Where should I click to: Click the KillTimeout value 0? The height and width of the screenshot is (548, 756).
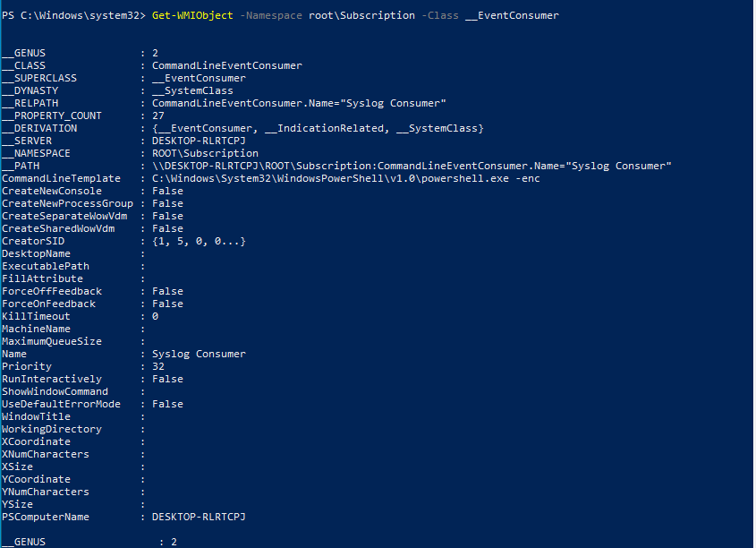156,316
